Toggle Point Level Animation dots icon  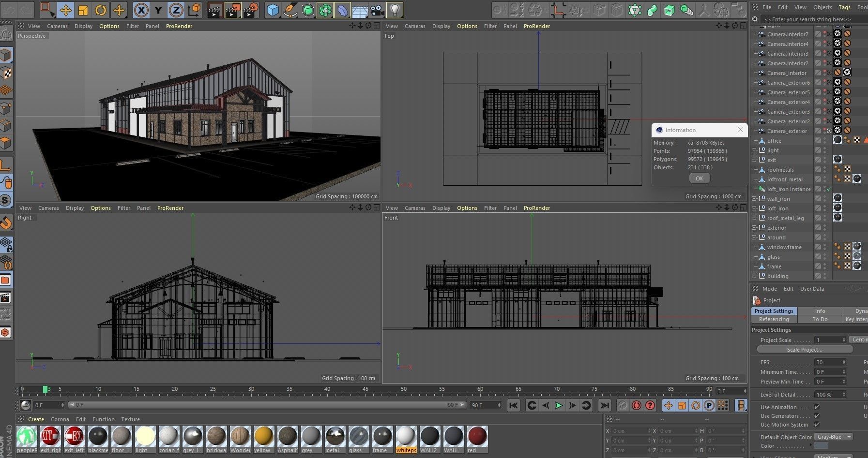coord(723,405)
